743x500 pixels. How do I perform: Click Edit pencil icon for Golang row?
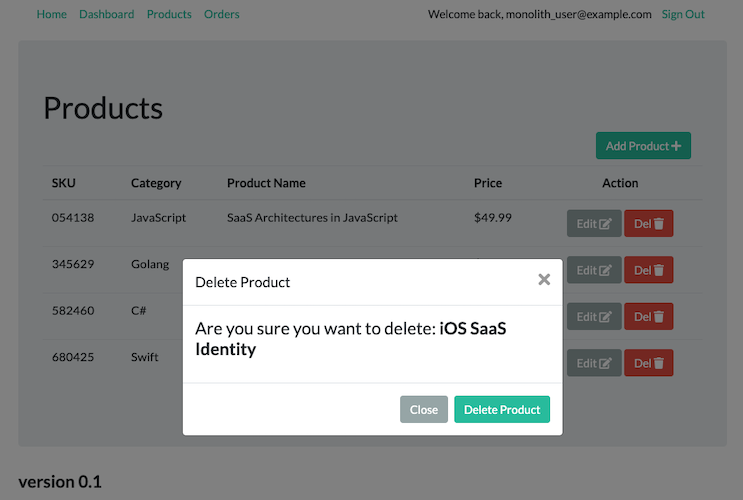click(x=605, y=270)
